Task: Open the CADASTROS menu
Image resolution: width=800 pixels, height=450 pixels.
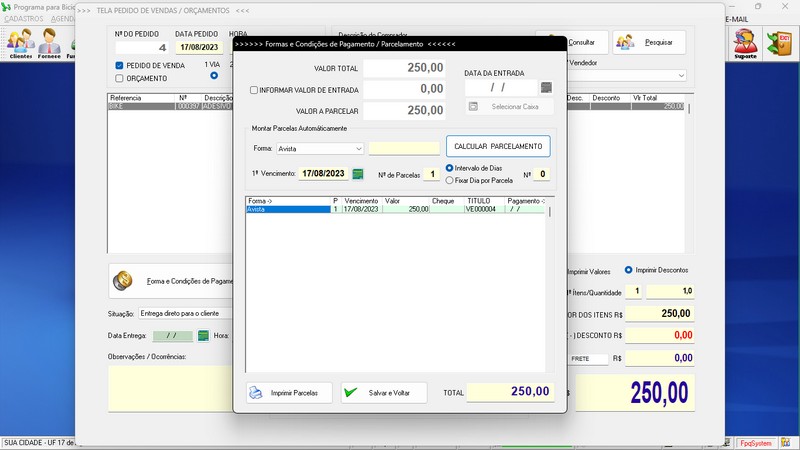Action: click(24, 19)
